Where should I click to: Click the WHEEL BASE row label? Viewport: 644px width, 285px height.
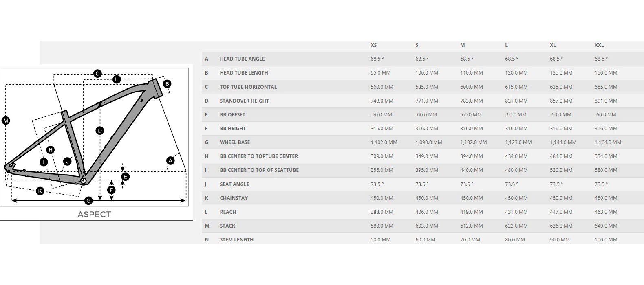tap(235, 142)
